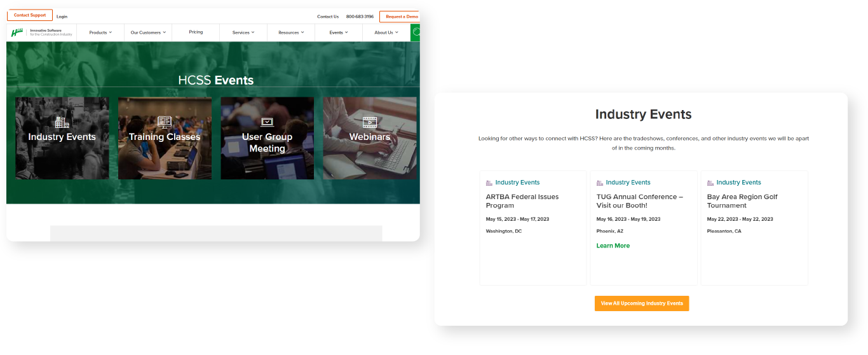Click View All Upcoming Industry Events button
Screen dimensions: 868x355
[x=642, y=303]
